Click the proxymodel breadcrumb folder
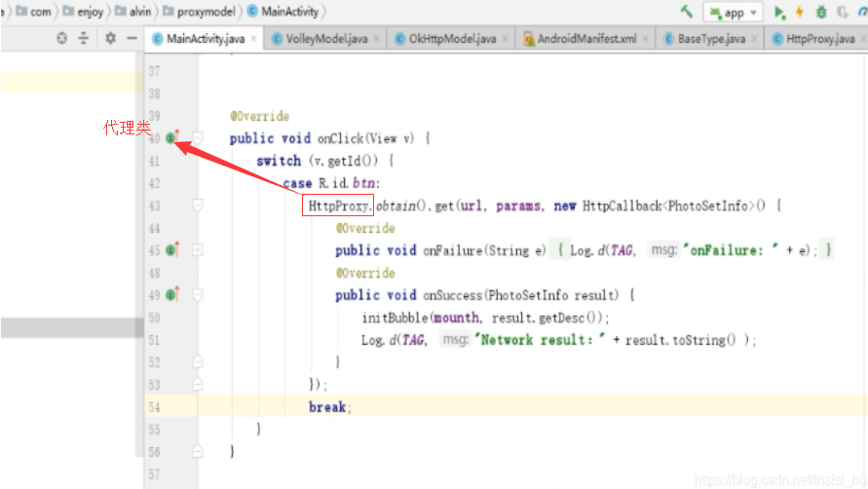This screenshot has width=868, height=489. [199, 11]
